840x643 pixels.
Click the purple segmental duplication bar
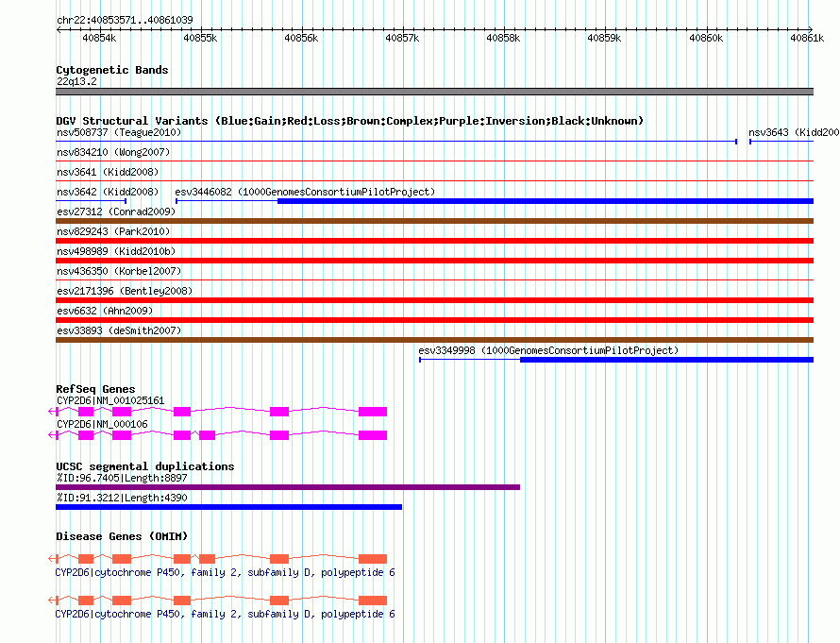(288, 487)
